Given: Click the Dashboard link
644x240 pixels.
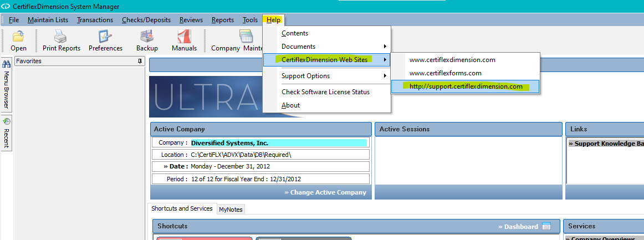Looking at the screenshot, I should point(518,227).
